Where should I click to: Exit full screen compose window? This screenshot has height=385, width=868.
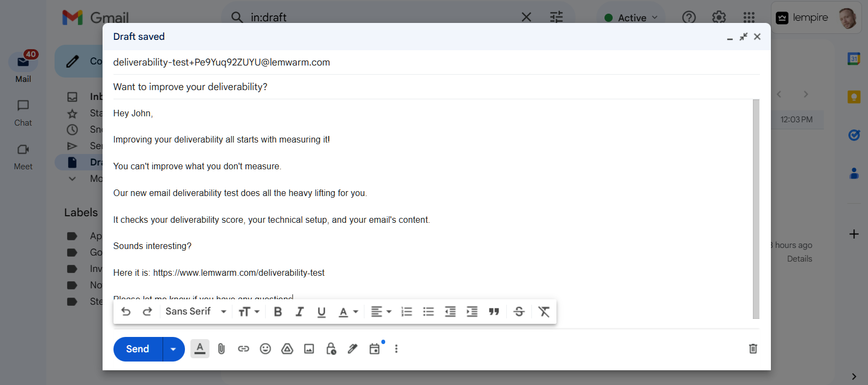coord(743,37)
